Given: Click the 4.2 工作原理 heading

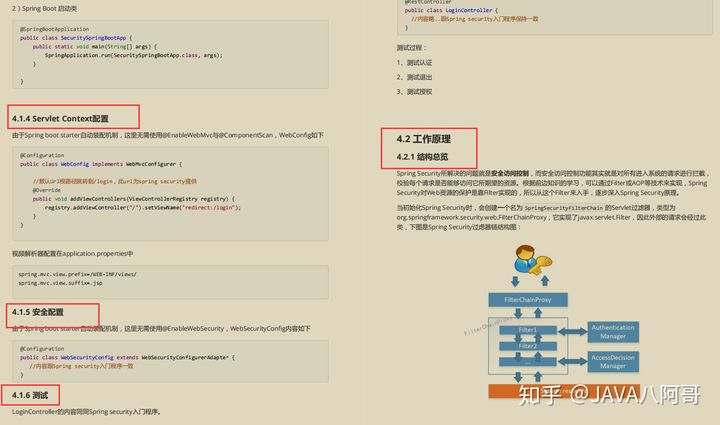Looking at the screenshot, I should pyautogui.click(x=424, y=139).
